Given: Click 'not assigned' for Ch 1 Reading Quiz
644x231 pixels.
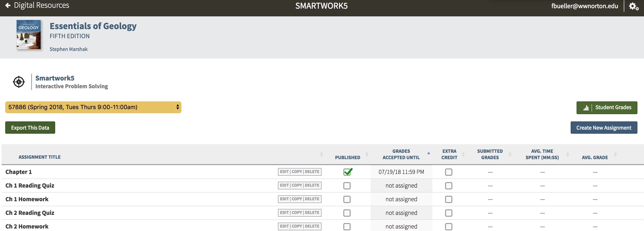Looking at the screenshot, I should [x=401, y=186].
